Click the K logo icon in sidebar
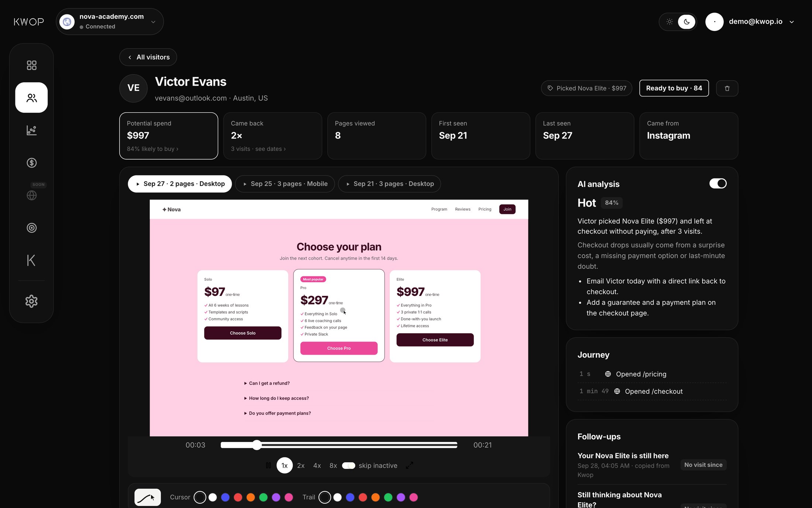 (x=31, y=260)
